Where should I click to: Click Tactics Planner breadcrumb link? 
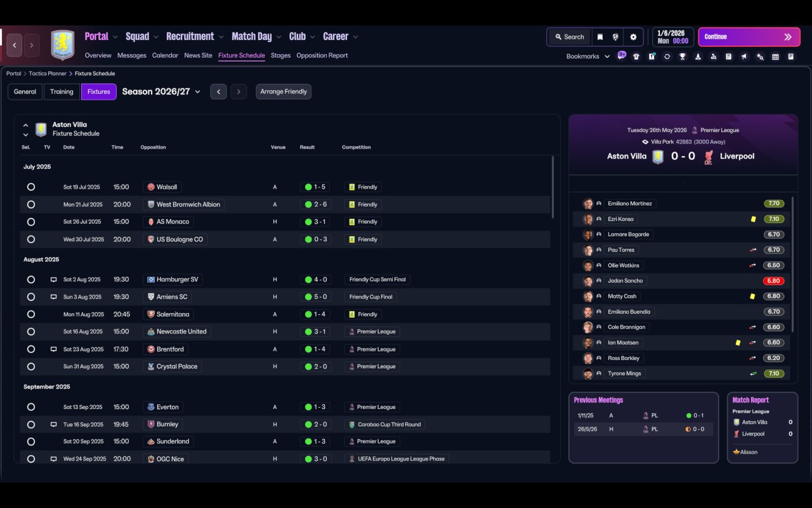point(48,74)
